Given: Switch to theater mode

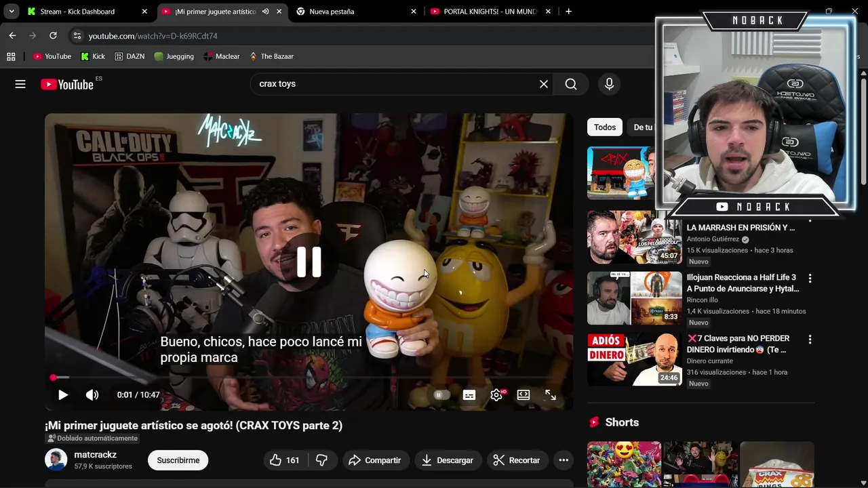Looking at the screenshot, I should [524, 395].
